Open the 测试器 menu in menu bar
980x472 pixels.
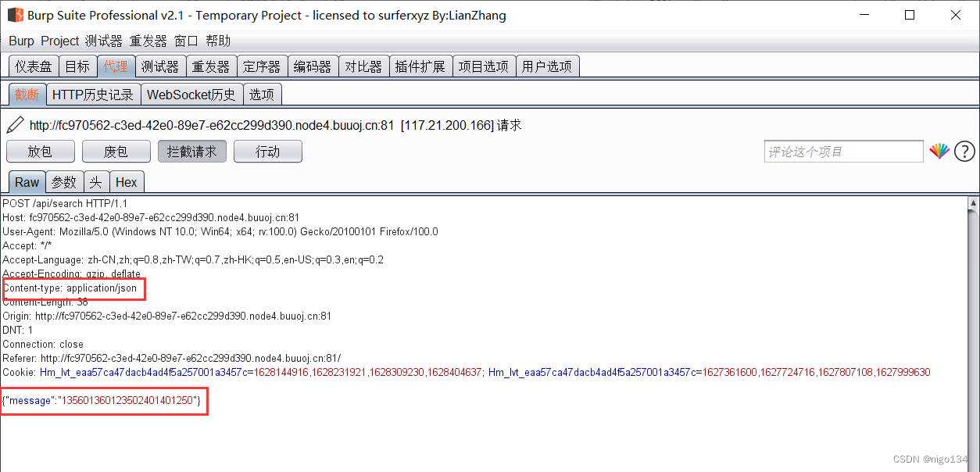(x=104, y=41)
